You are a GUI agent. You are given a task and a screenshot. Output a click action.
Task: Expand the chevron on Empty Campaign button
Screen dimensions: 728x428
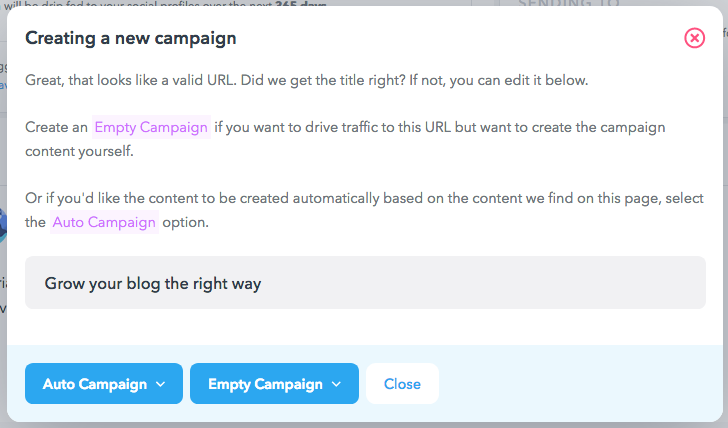[337, 384]
